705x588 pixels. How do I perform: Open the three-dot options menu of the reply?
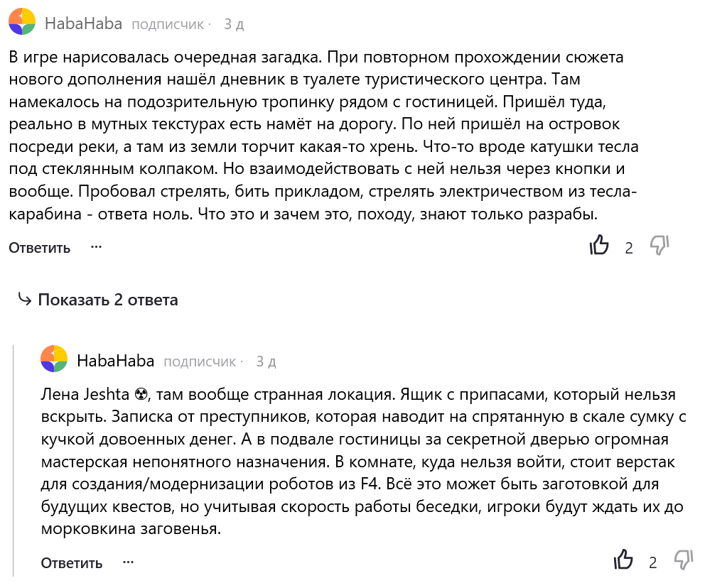(x=129, y=563)
